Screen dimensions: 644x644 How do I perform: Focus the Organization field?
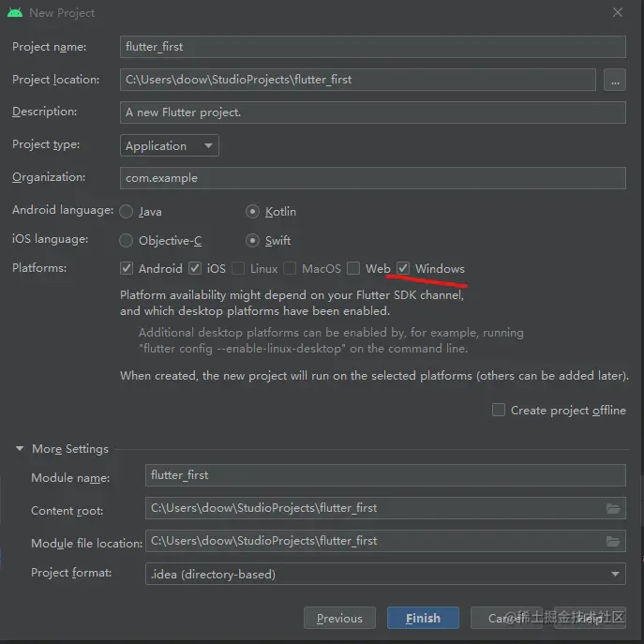pyautogui.click(x=372, y=178)
